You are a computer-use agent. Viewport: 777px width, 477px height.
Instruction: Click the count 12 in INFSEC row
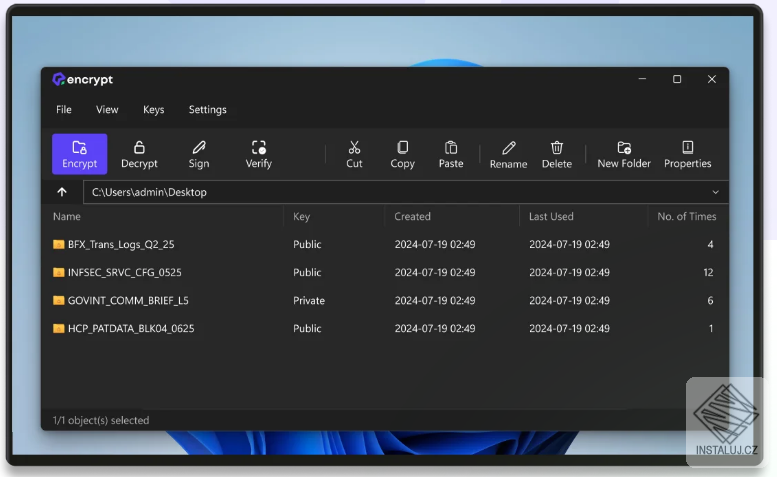coord(708,272)
